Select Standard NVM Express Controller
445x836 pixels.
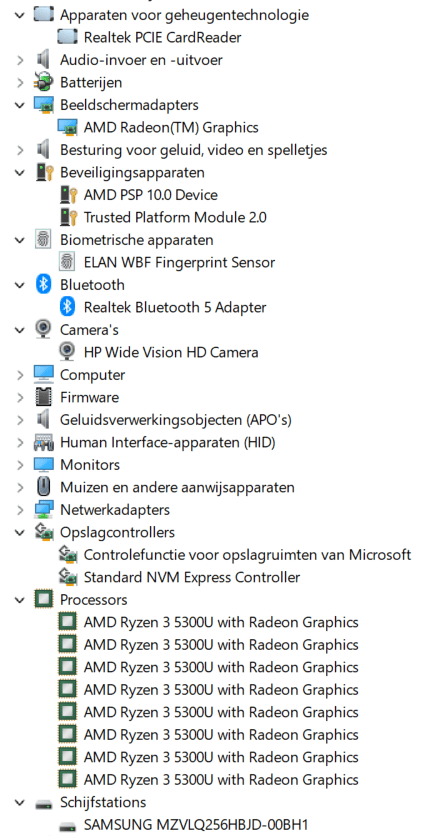[192, 577]
